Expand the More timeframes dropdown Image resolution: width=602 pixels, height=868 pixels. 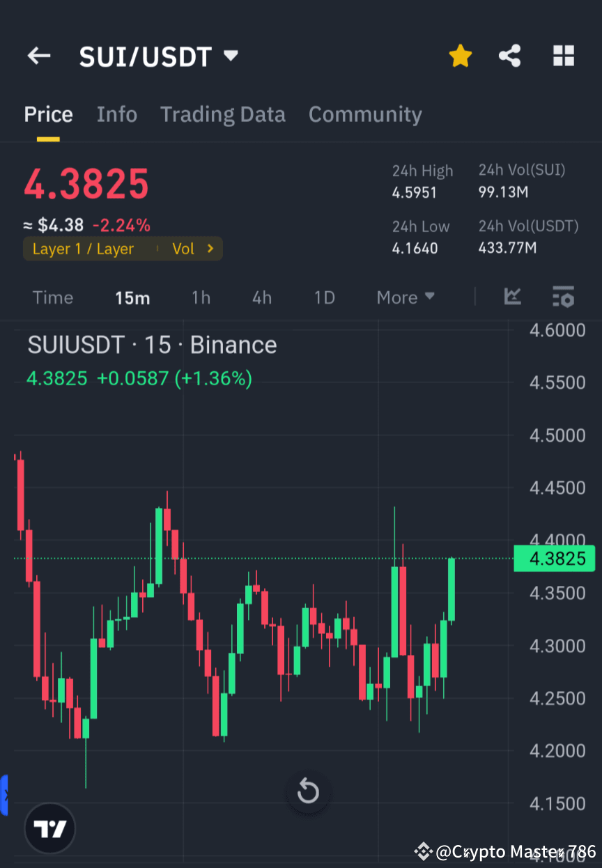[405, 297]
